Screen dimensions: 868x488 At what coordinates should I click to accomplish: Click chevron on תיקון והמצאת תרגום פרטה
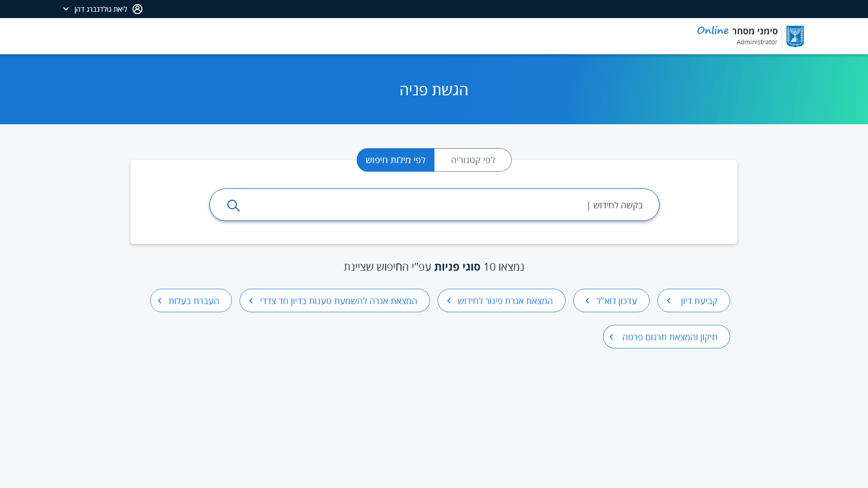pyautogui.click(x=611, y=337)
